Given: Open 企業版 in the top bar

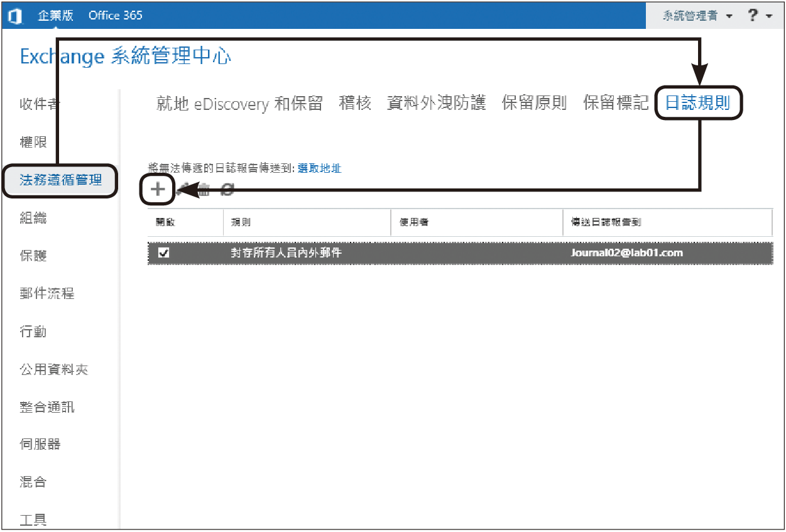Looking at the screenshot, I should coord(55,16).
